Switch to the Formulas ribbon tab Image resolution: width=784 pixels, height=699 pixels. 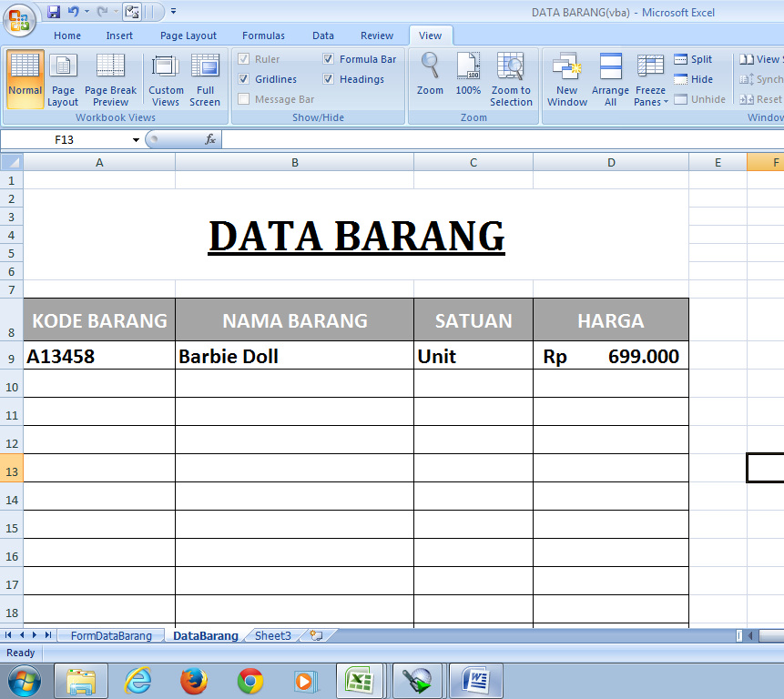coord(263,35)
